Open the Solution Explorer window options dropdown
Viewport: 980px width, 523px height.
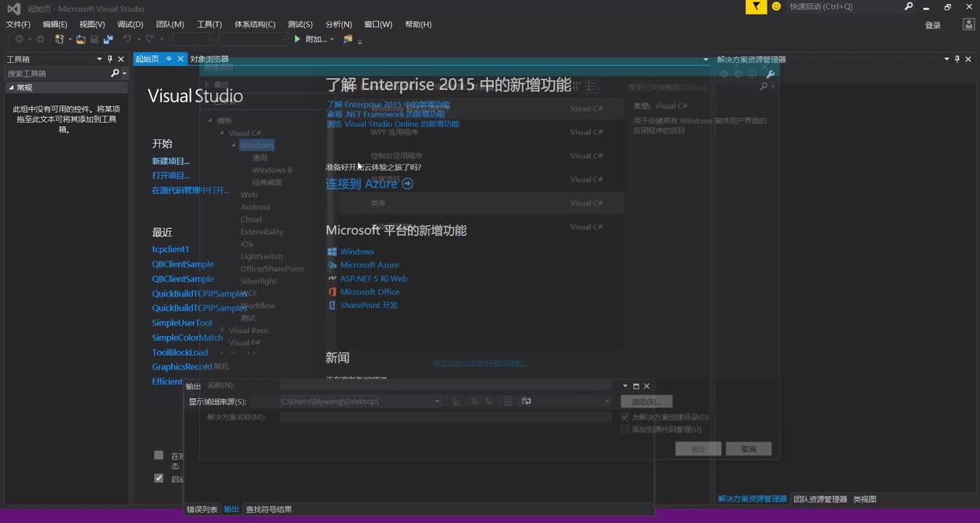point(946,59)
